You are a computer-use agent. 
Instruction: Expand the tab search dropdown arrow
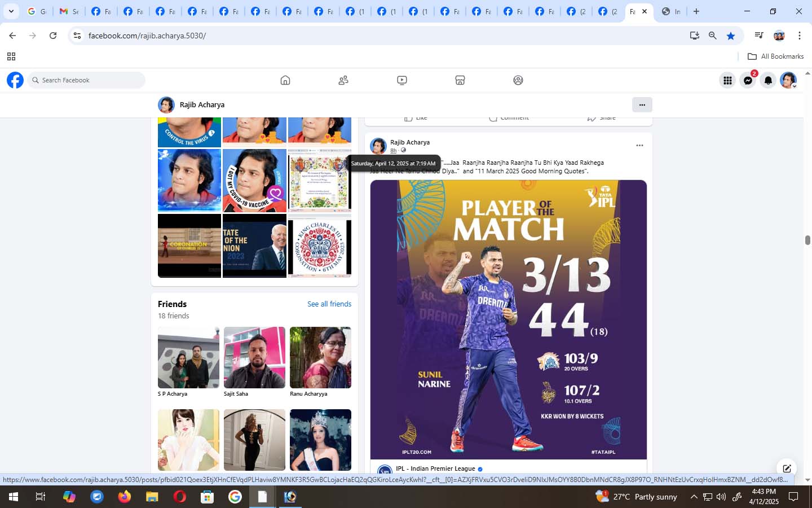point(11,11)
